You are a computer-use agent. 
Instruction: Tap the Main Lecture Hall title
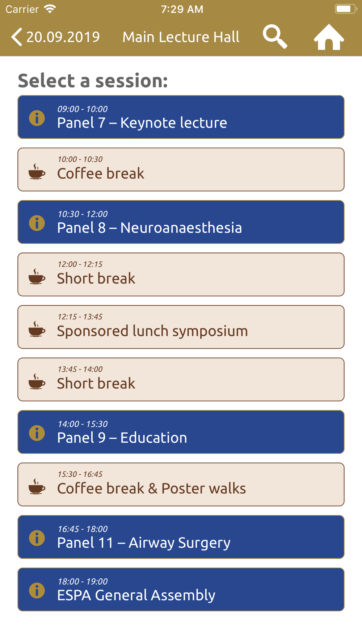(181, 37)
